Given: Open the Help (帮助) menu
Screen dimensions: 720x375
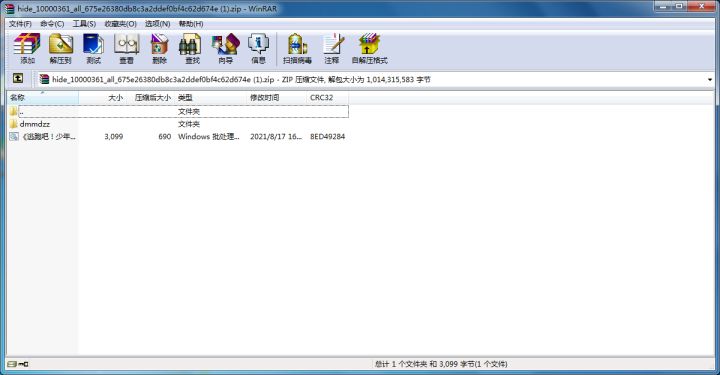Looking at the screenshot, I should click(x=191, y=23).
